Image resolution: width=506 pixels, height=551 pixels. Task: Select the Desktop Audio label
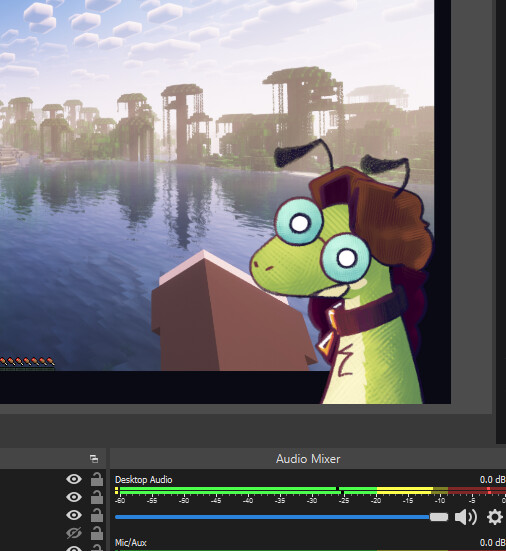(x=143, y=480)
